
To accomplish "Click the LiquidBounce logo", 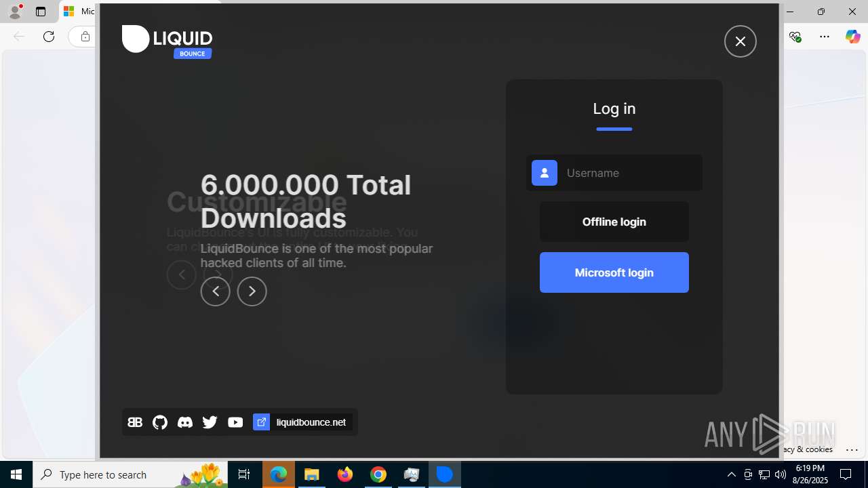I will coord(167,41).
